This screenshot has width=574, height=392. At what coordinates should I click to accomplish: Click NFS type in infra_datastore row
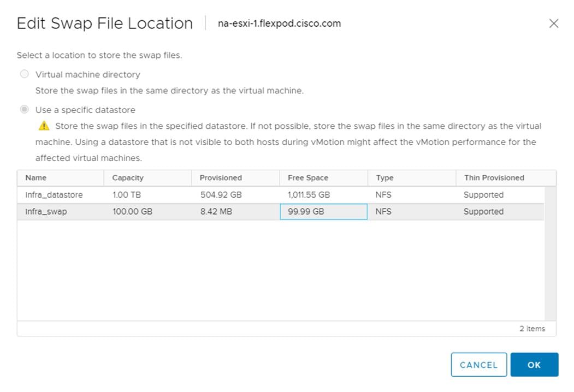click(383, 195)
